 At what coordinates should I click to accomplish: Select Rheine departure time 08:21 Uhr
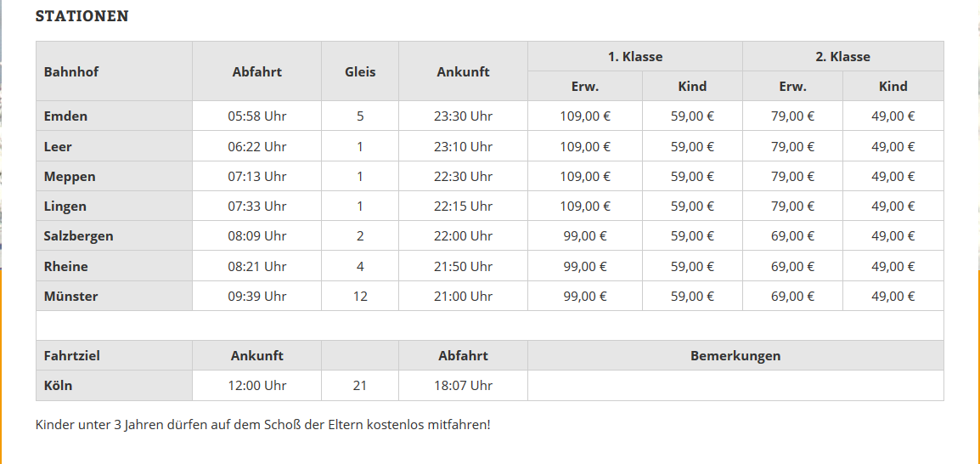point(257,267)
